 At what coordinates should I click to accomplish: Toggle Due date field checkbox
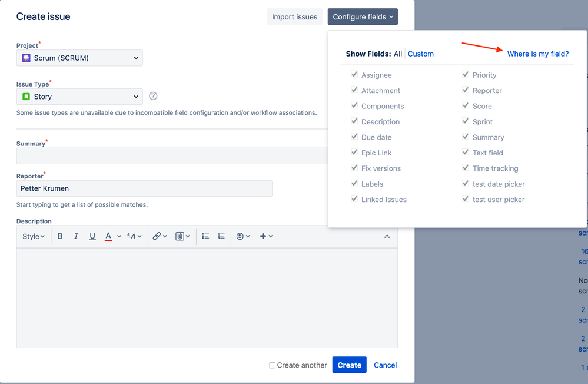point(354,137)
